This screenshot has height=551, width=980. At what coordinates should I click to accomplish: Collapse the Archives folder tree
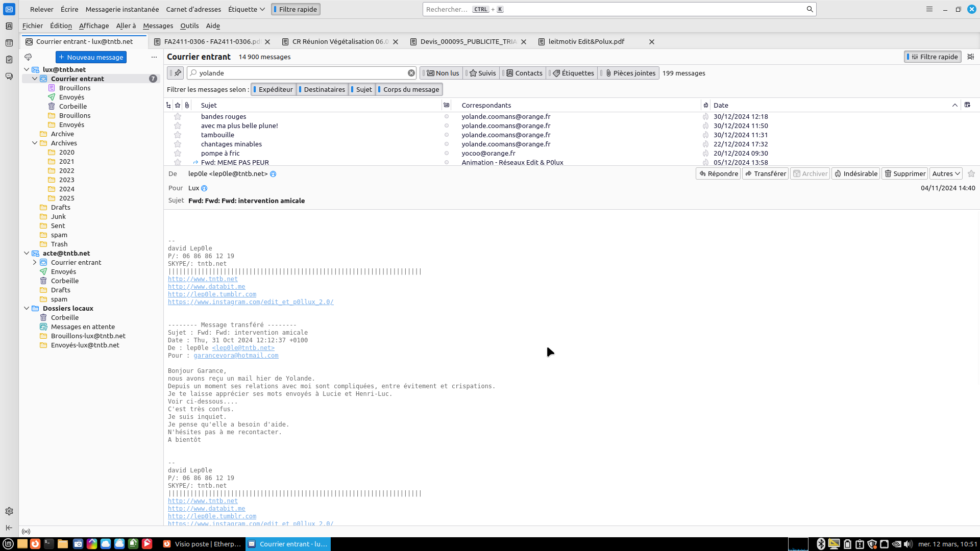(x=35, y=143)
